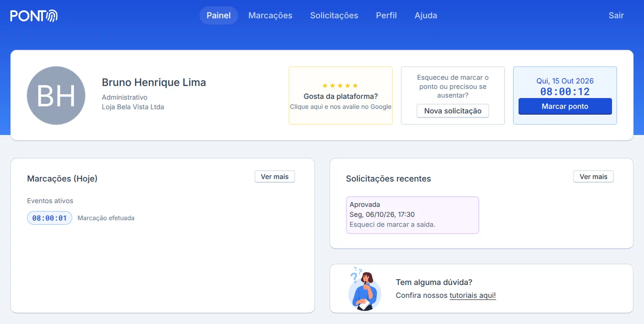Open the Ajuda menu
644x324 pixels.
(x=426, y=15)
